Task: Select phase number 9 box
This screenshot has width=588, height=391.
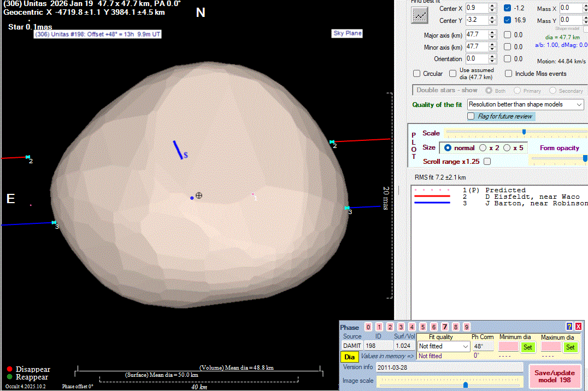Action: click(x=467, y=327)
